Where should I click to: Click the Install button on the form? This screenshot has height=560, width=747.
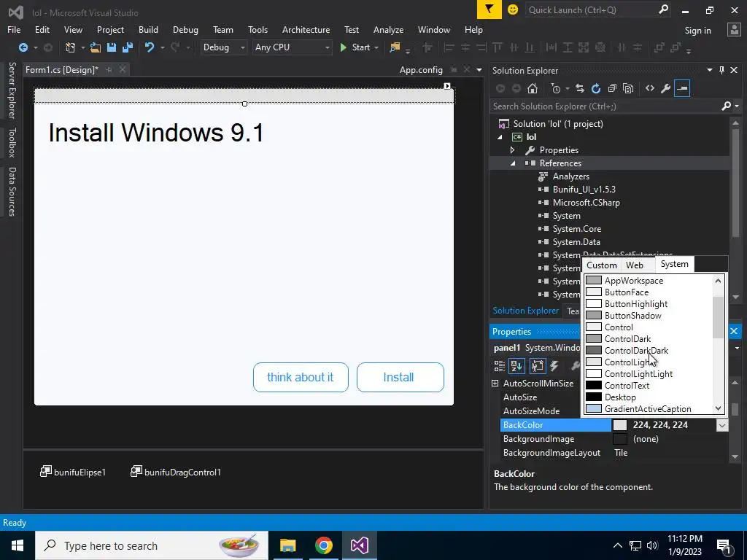point(400,377)
